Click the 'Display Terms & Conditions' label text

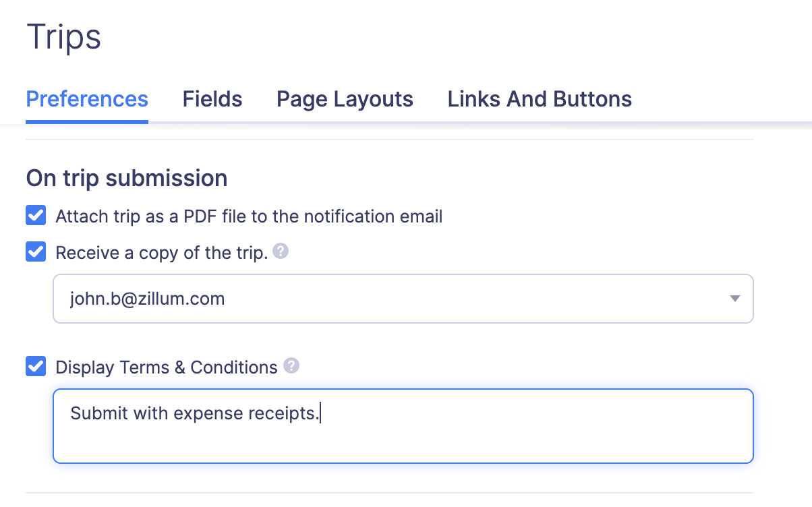point(167,367)
